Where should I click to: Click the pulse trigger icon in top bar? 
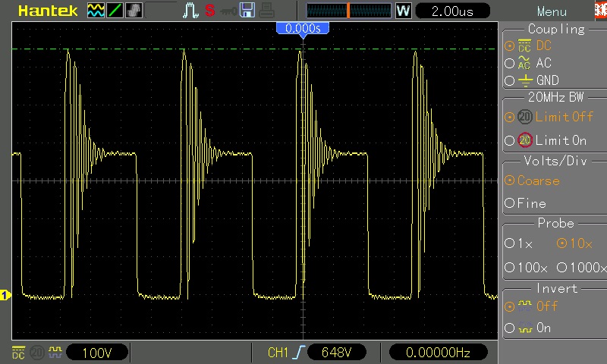click(x=190, y=11)
